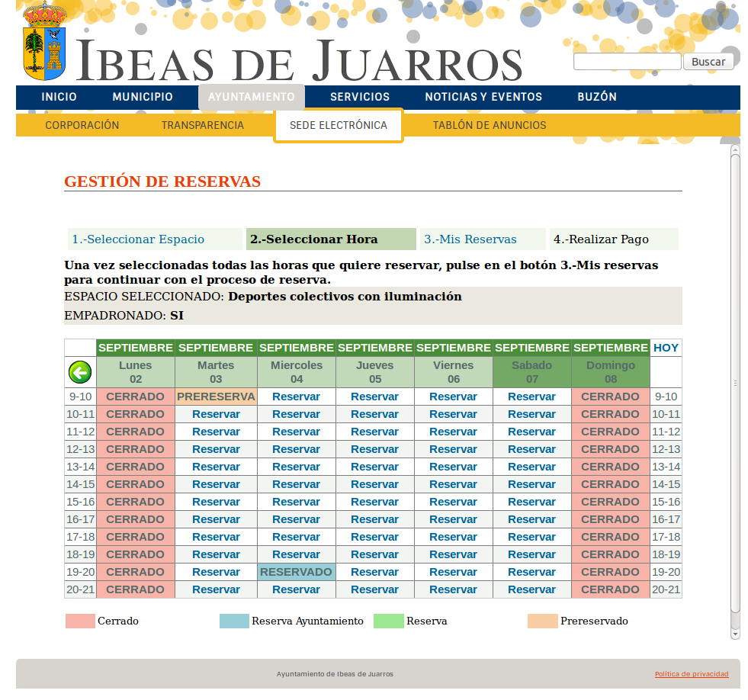Reserve Jueves 05 at 9-10

click(375, 397)
